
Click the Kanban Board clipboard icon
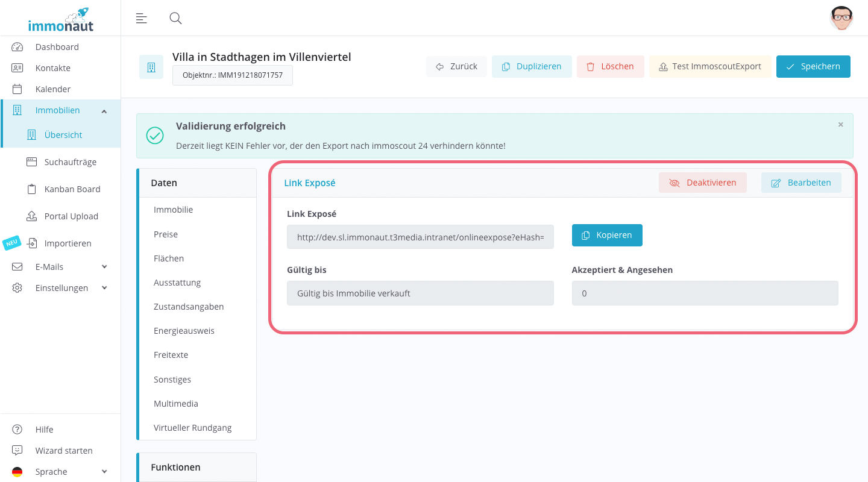pyautogui.click(x=32, y=189)
